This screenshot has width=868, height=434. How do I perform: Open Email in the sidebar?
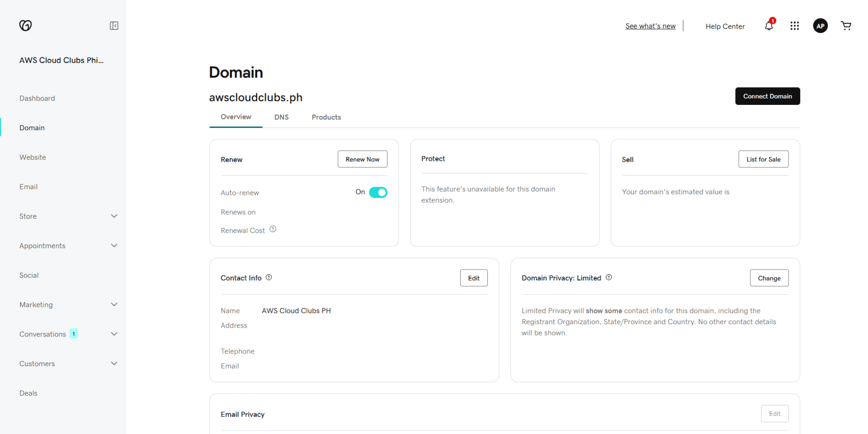point(28,187)
